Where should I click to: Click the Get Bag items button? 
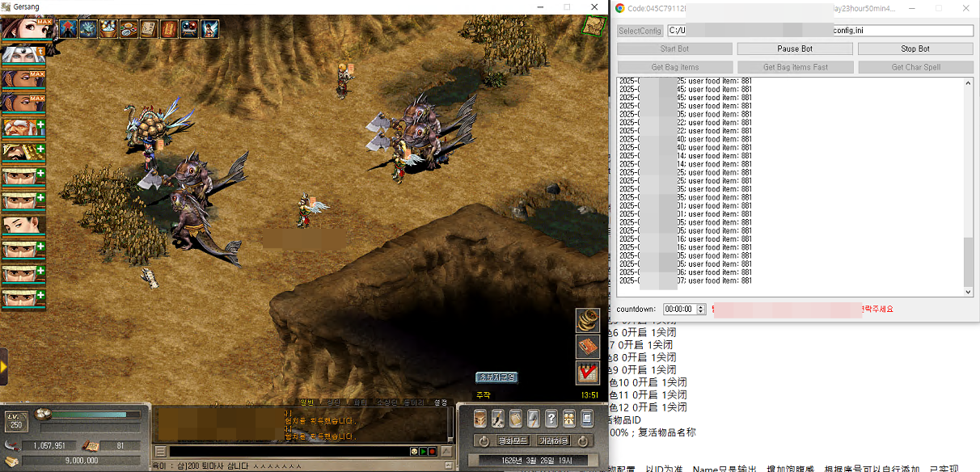[x=674, y=67]
